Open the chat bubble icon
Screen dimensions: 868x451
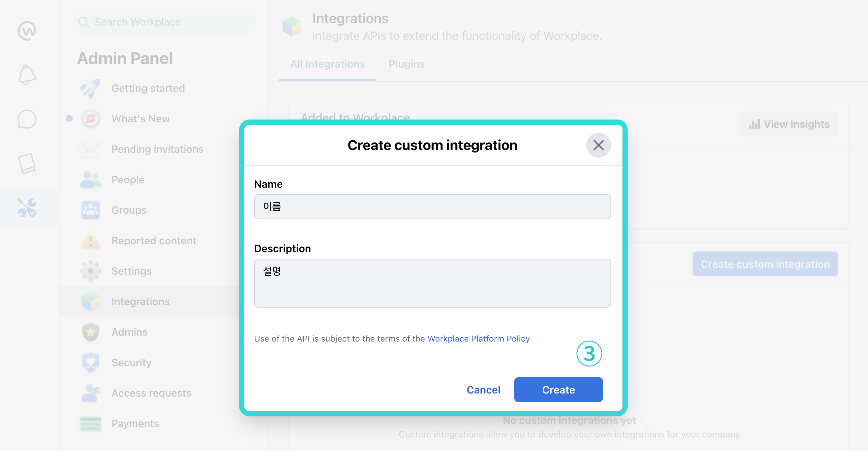click(27, 119)
